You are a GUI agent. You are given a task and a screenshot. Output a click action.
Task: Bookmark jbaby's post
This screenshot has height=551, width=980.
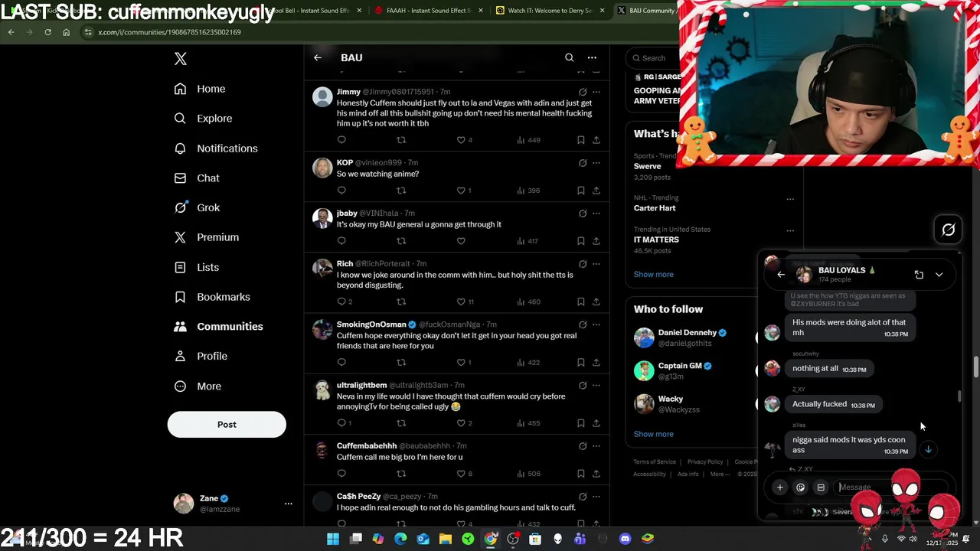(x=581, y=241)
